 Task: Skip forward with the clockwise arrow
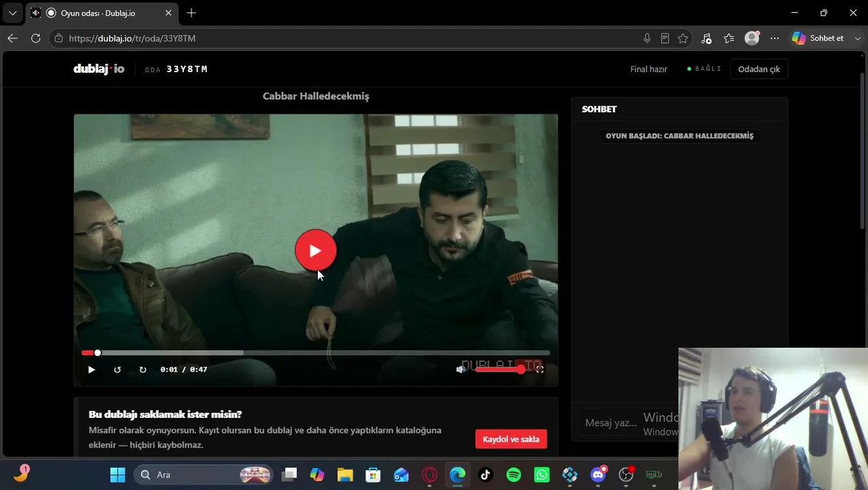(x=143, y=370)
